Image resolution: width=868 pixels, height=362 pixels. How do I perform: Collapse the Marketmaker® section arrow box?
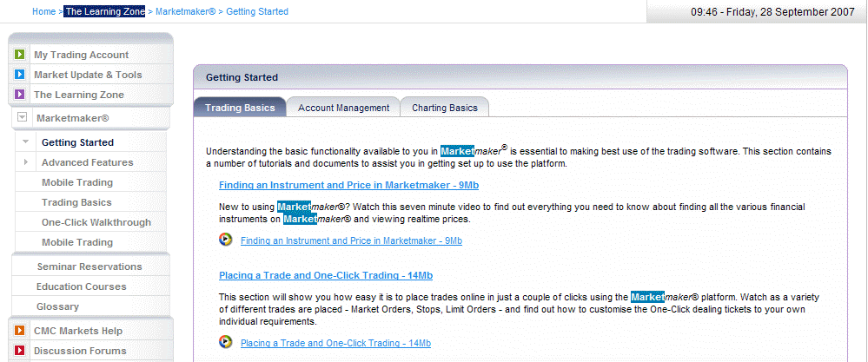click(x=22, y=117)
